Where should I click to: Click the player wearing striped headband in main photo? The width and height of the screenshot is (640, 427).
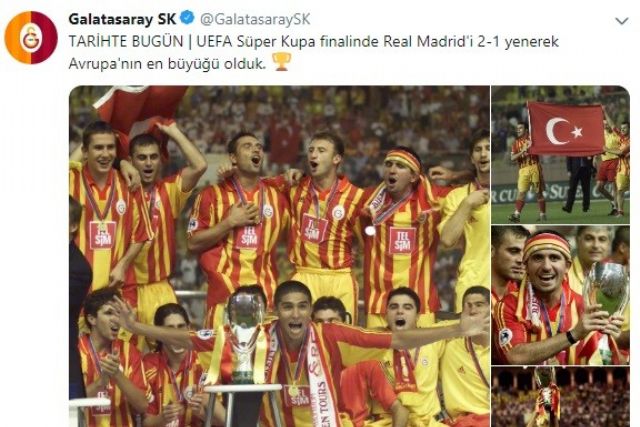click(400, 229)
